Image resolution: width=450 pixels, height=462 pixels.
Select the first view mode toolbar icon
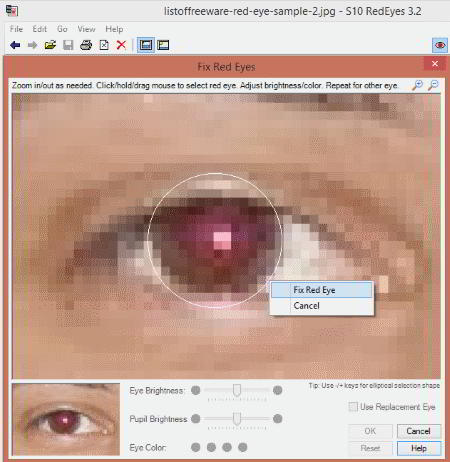[146, 45]
